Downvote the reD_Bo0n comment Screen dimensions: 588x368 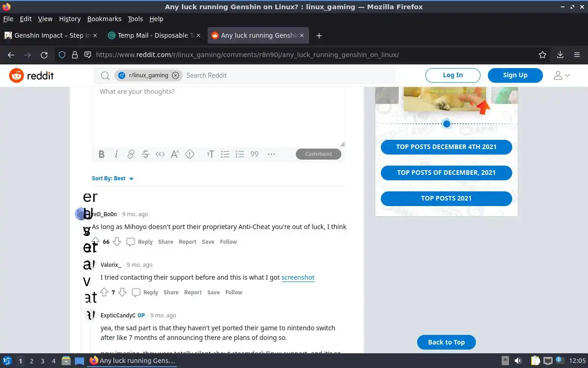pos(117,241)
